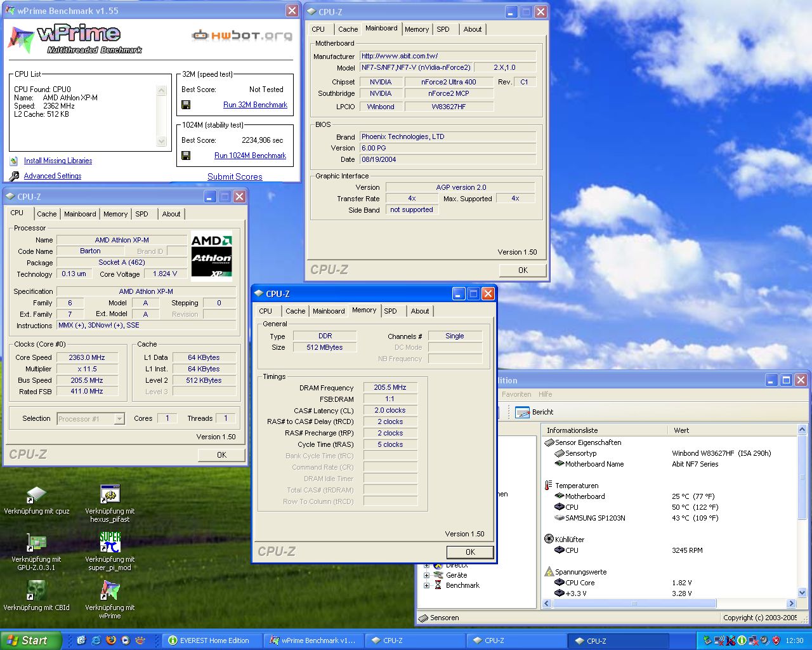Click the Bericht toolbar button label in EVEREST
Image resolution: width=812 pixels, height=650 pixels.
[x=542, y=412]
